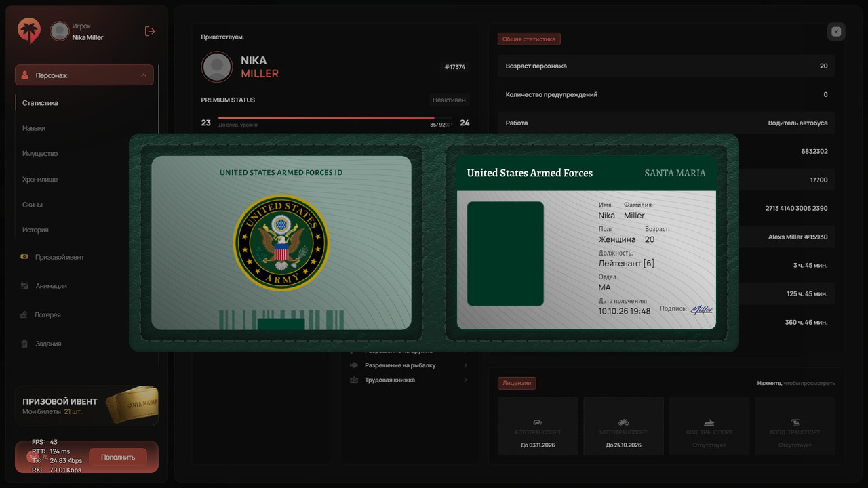Click the logout arrow icon beside Nika Miller

tap(150, 31)
